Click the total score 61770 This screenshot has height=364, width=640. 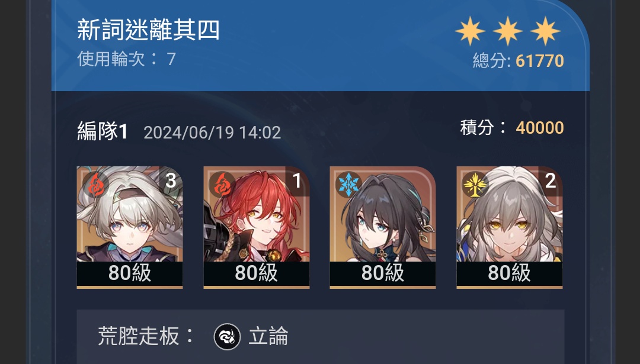tap(540, 61)
